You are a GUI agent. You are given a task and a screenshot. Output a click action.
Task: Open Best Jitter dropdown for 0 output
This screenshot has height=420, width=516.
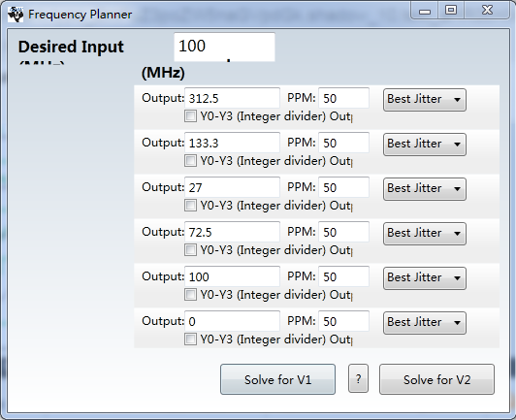[425, 323]
